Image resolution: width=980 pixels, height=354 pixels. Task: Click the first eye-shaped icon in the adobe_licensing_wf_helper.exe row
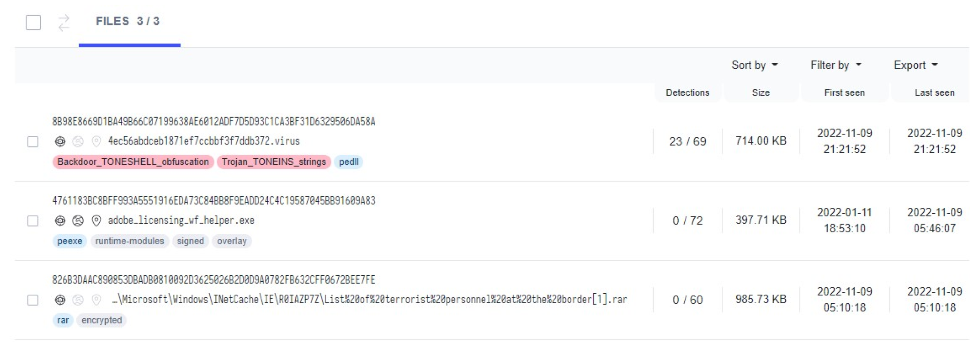[x=60, y=221]
